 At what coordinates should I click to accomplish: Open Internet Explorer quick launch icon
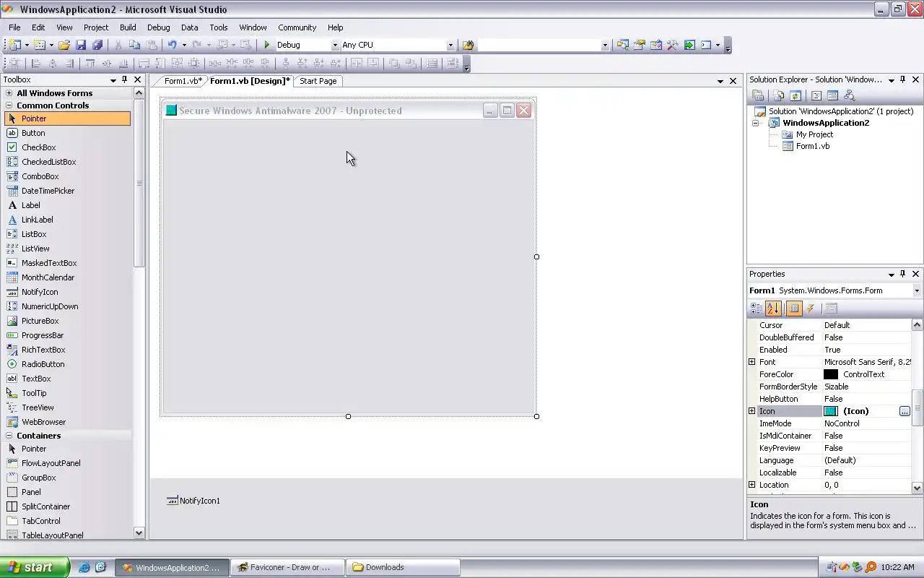pyautogui.click(x=84, y=567)
